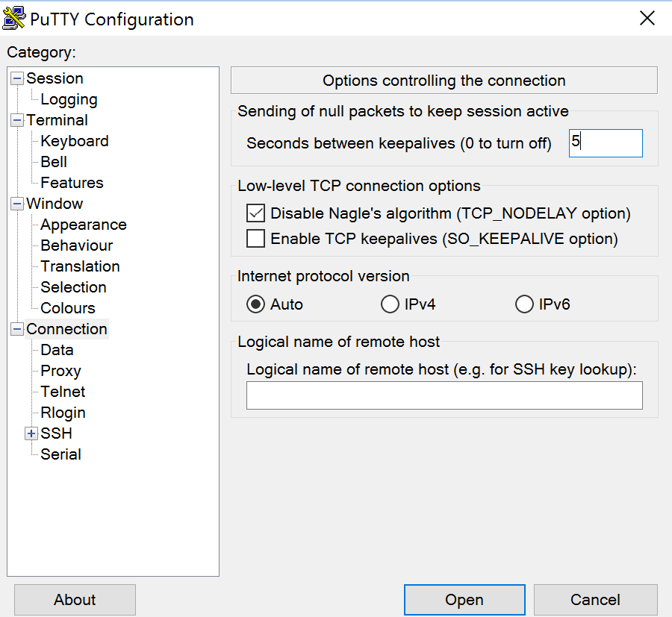Open the Data settings page

[x=57, y=349]
